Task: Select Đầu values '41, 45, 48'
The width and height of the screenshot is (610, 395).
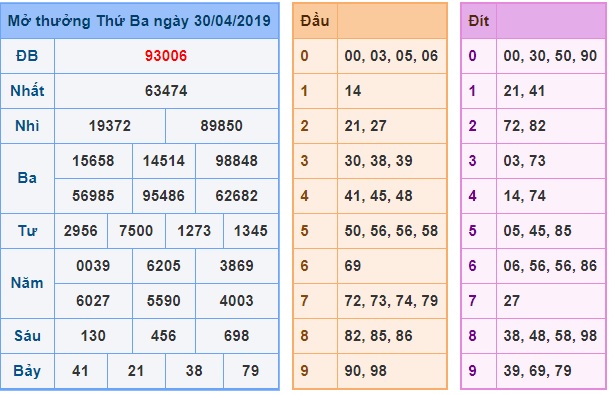Action: tap(379, 196)
